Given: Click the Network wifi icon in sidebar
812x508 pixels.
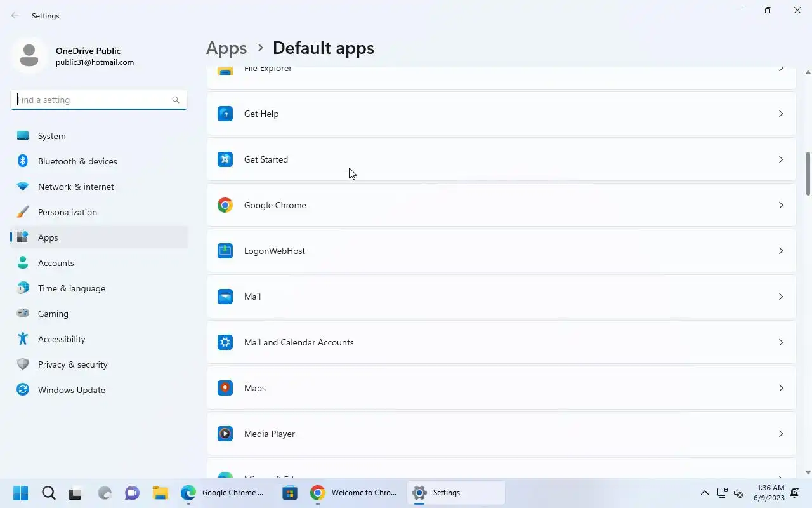Looking at the screenshot, I should pos(23,187).
